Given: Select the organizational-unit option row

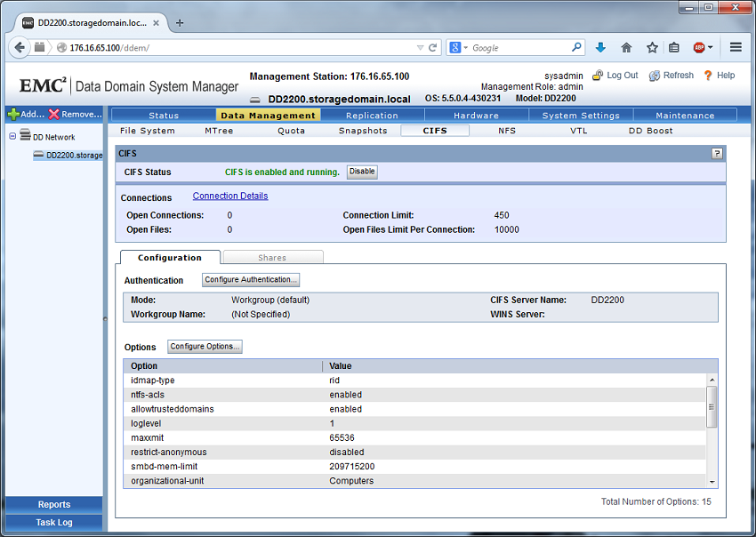Looking at the screenshot, I should point(414,481).
